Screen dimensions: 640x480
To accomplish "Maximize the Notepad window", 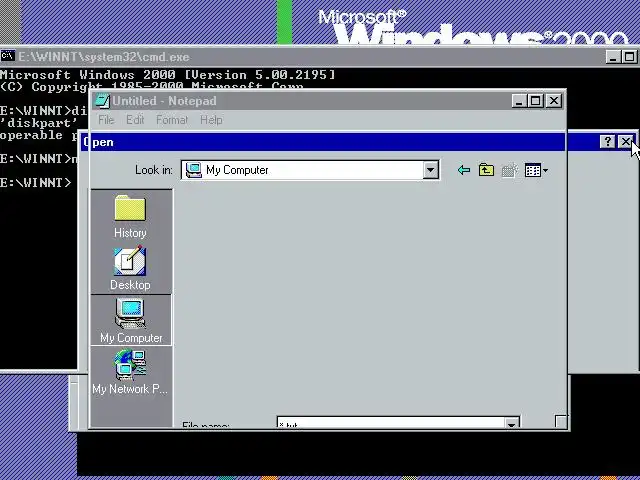I will (536, 101).
